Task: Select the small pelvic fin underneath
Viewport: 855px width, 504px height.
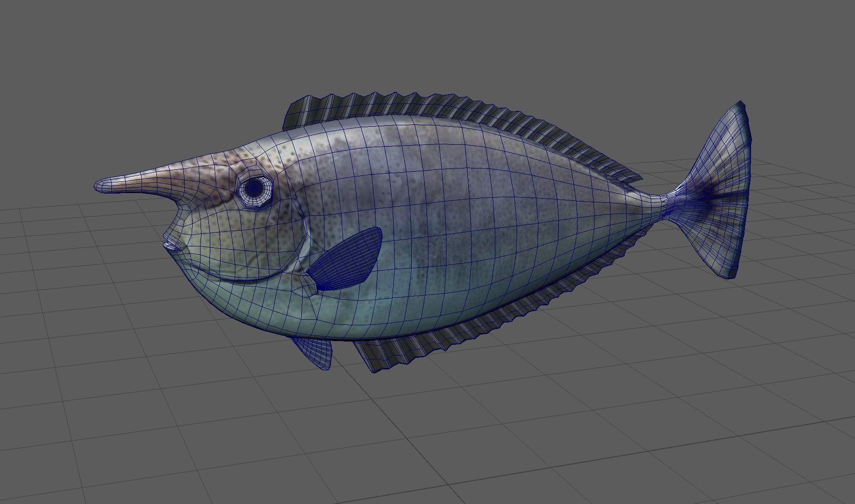Action: (x=314, y=353)
